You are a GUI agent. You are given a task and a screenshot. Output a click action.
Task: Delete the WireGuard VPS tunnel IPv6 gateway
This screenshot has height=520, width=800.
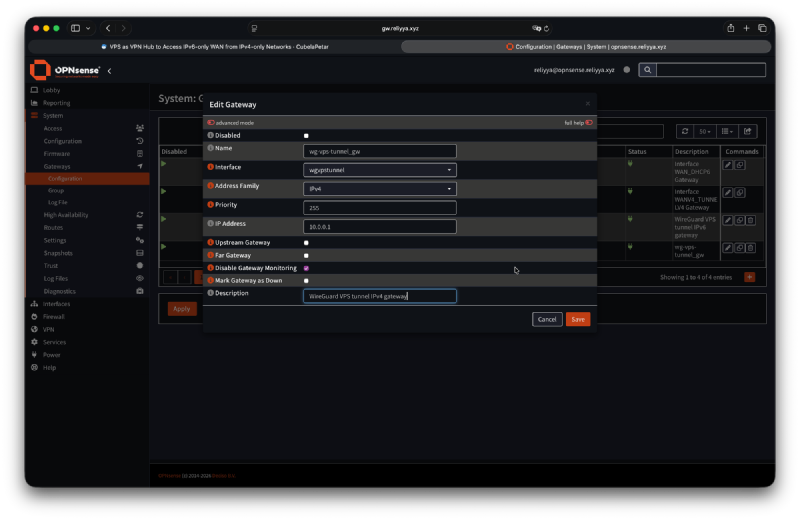pos(751,220)
